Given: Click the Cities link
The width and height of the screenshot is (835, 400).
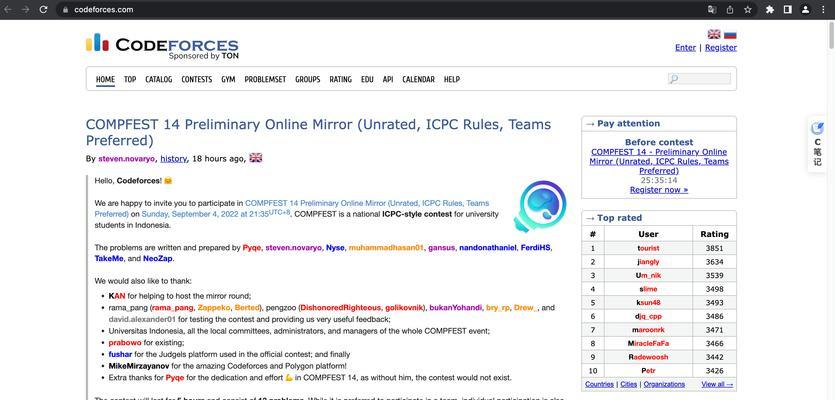Looking at the screenshot, I should pyautogui.click(x=628, y=384).
